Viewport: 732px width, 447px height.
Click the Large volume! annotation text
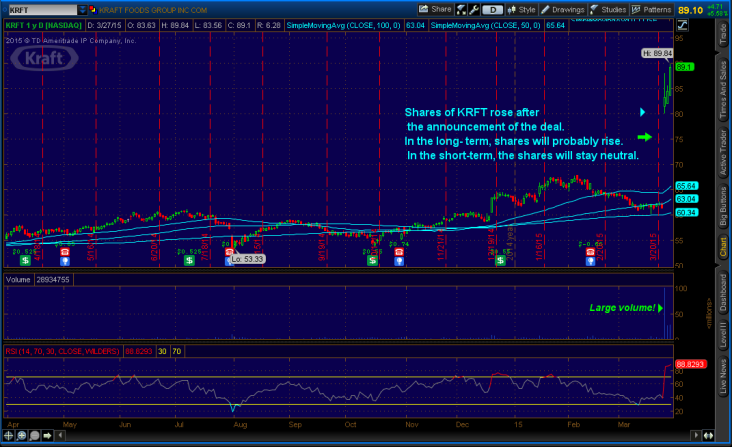[x=622, y=307]
